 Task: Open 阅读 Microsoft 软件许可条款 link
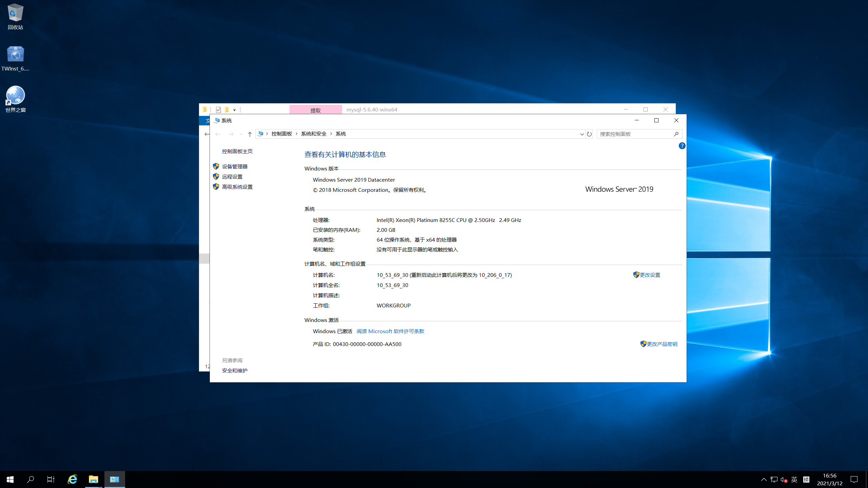point(390,331)
